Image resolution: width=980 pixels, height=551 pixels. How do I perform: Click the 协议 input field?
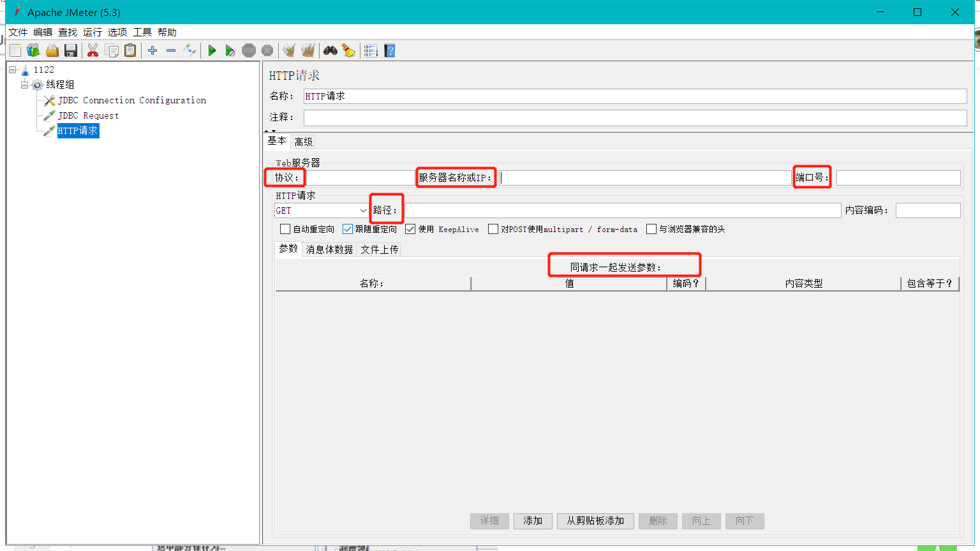[x=360, y=178]
